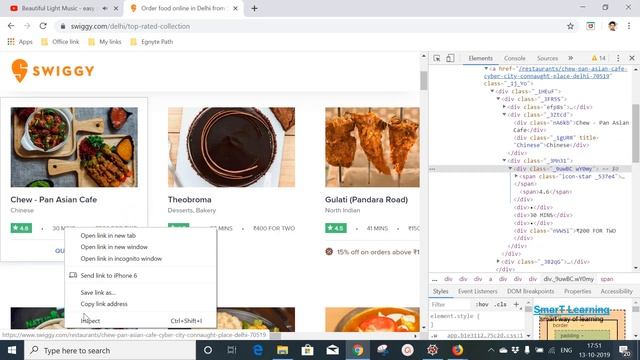
Task: Toggle the device toolbar in DevTools
Action: pos(450,58)
